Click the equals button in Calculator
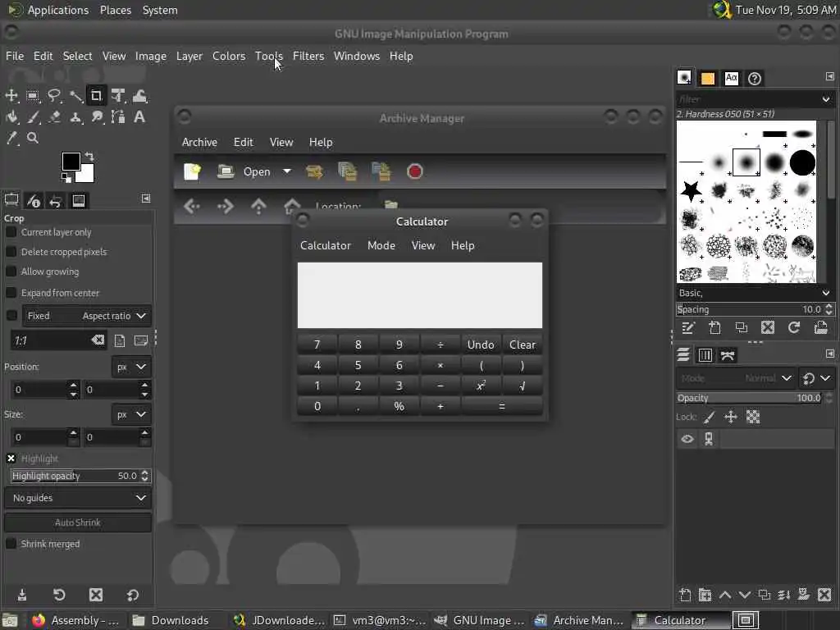This screenshot has height=630, width=840. pyautogui.click(x=502, y=406)
